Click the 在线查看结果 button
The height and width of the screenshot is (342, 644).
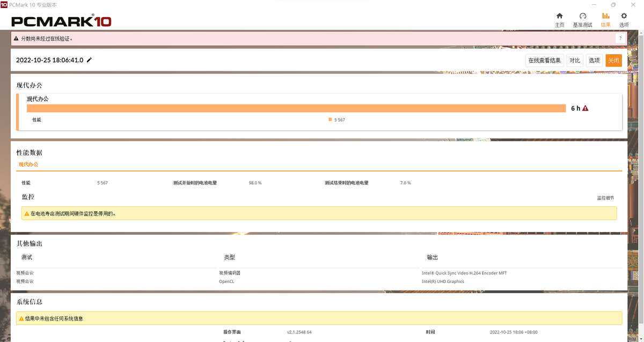544,61
